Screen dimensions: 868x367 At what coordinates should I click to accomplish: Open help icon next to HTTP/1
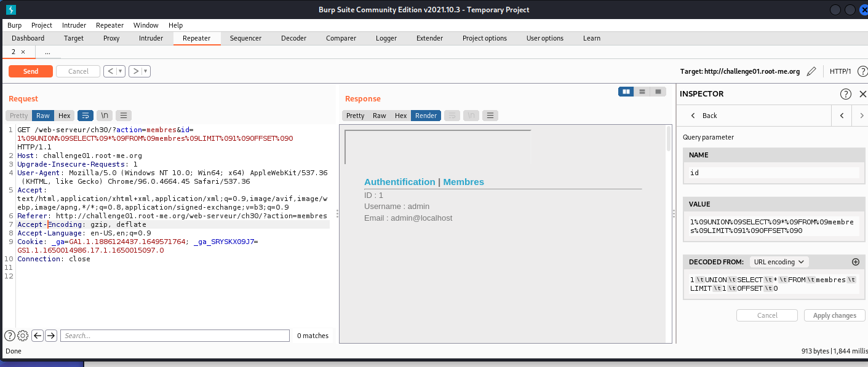(862, 71)
